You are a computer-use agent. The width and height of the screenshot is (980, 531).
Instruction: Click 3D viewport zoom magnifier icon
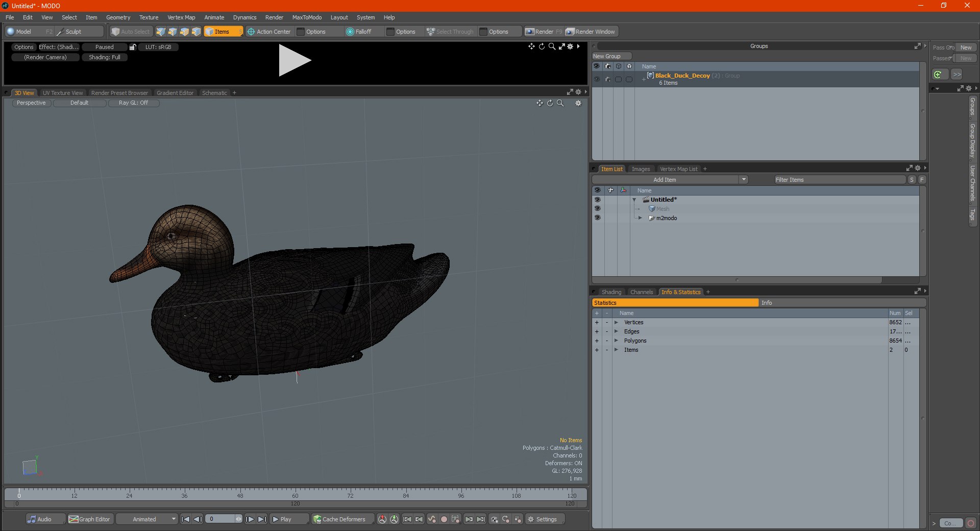[x=560, y=103]
